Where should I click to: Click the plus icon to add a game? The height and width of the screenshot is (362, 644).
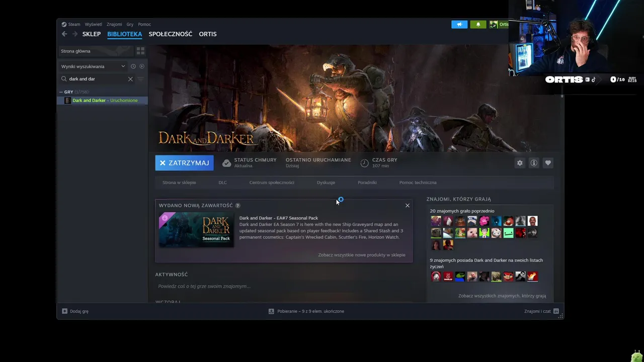[x=64, y=311]
